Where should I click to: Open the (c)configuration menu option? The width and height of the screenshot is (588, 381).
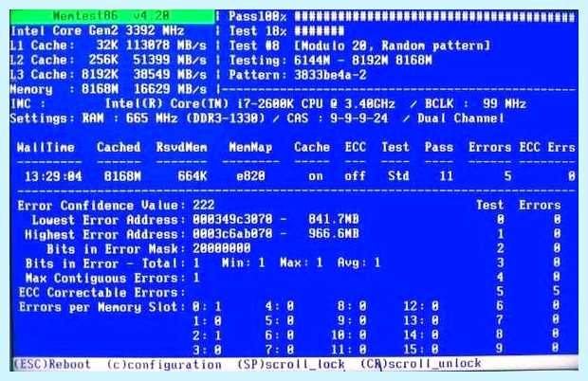pos(164,365)
